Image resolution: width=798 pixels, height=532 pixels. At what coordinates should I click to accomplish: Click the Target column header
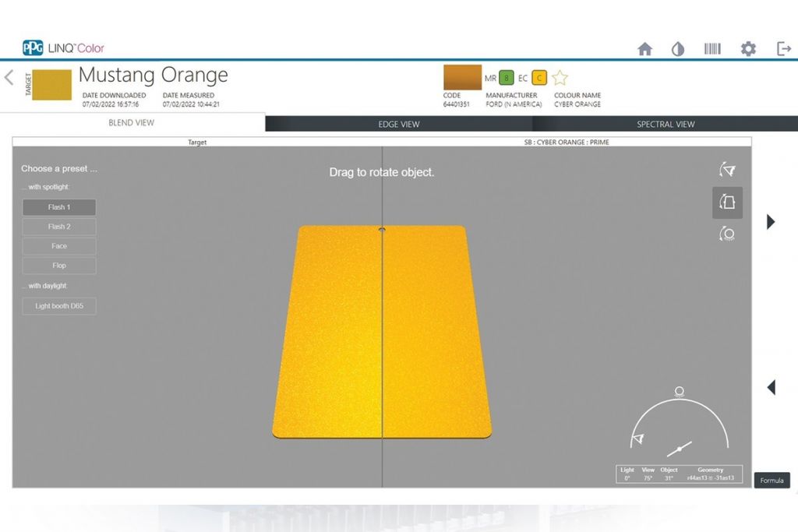(197, 143)
